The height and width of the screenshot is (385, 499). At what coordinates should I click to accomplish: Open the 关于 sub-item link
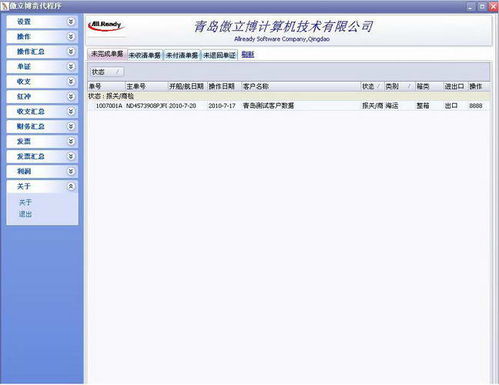pos(25,203)
